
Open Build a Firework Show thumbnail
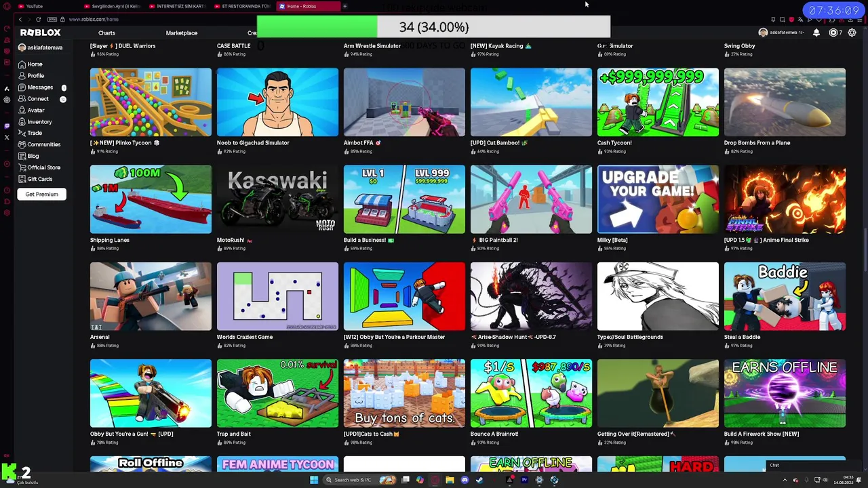785,393
